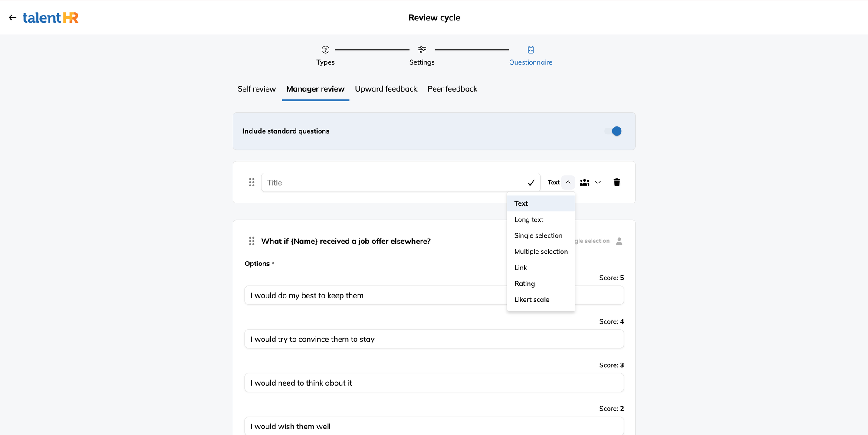Viewport: 868px width, 435px height.
Task: Select the Questionnaire step clipboard icon
Action: click(531, 50)
